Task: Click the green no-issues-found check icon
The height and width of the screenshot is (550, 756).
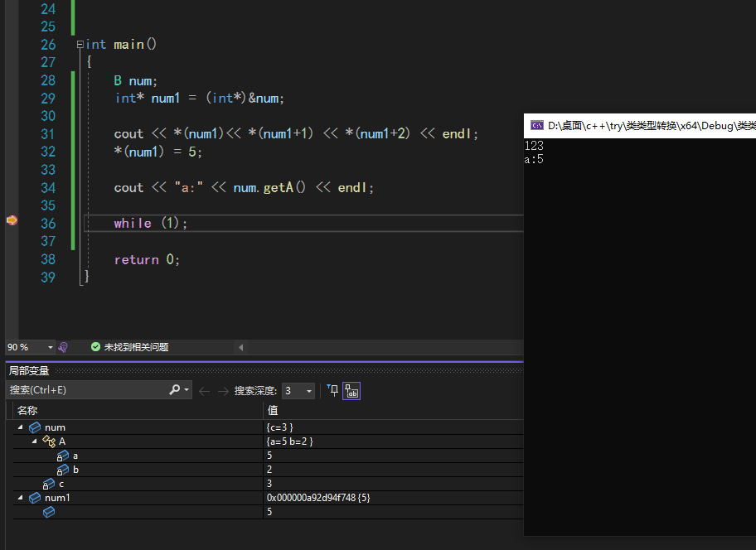Action: coord(95,347)
